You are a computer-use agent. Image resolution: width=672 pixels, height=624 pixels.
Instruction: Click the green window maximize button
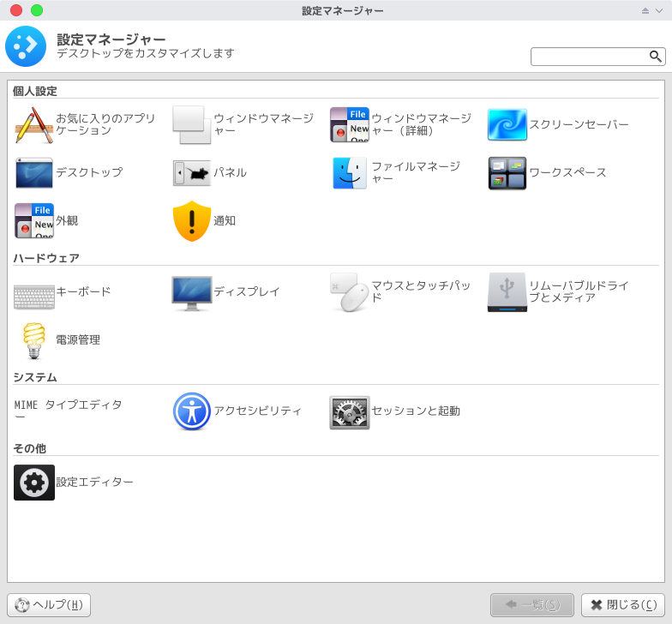click(37, 10)
